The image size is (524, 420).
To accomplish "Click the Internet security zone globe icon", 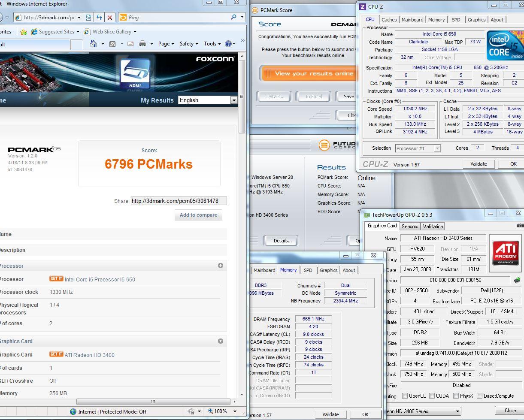I will [x=73, y=411].
